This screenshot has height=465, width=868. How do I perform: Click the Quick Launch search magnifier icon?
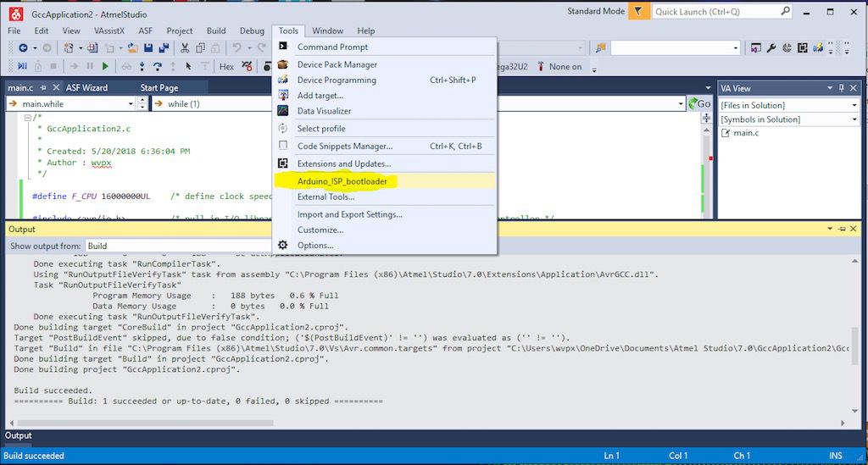785,11
